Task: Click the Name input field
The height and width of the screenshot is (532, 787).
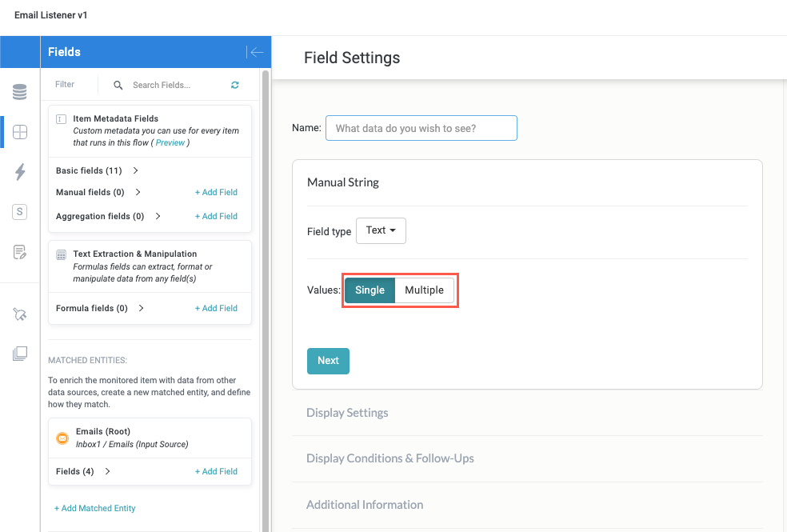Action: [x=421, y=128]
